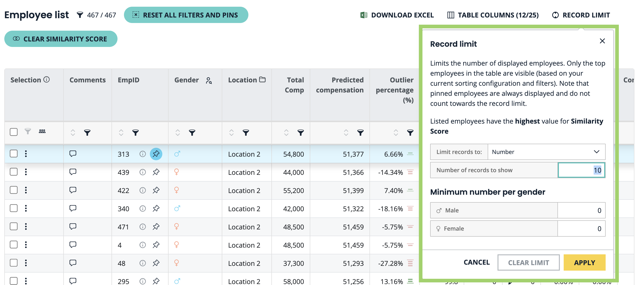The image size is (644, 285).
Task: Click the group selection icon in Selection column
Action: coord(42,131)
